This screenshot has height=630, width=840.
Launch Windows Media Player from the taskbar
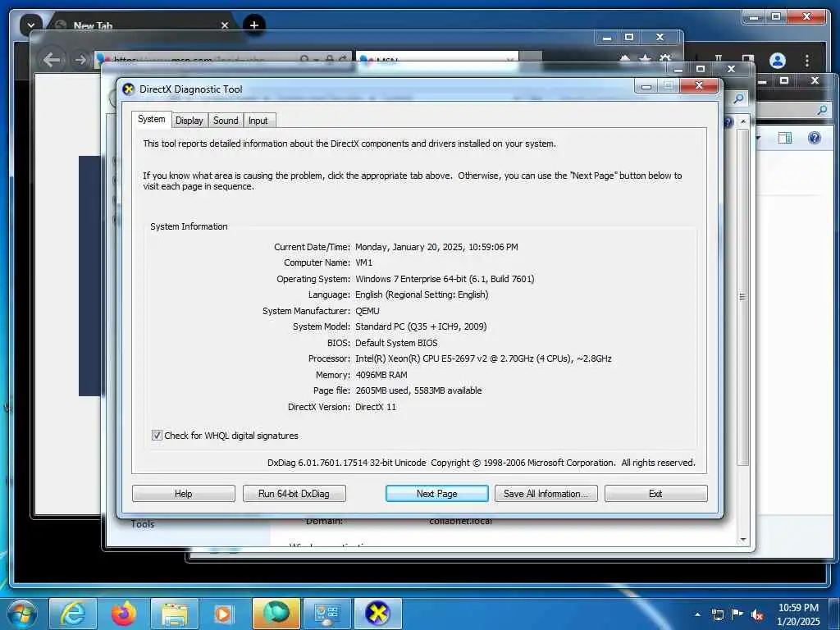224,614
